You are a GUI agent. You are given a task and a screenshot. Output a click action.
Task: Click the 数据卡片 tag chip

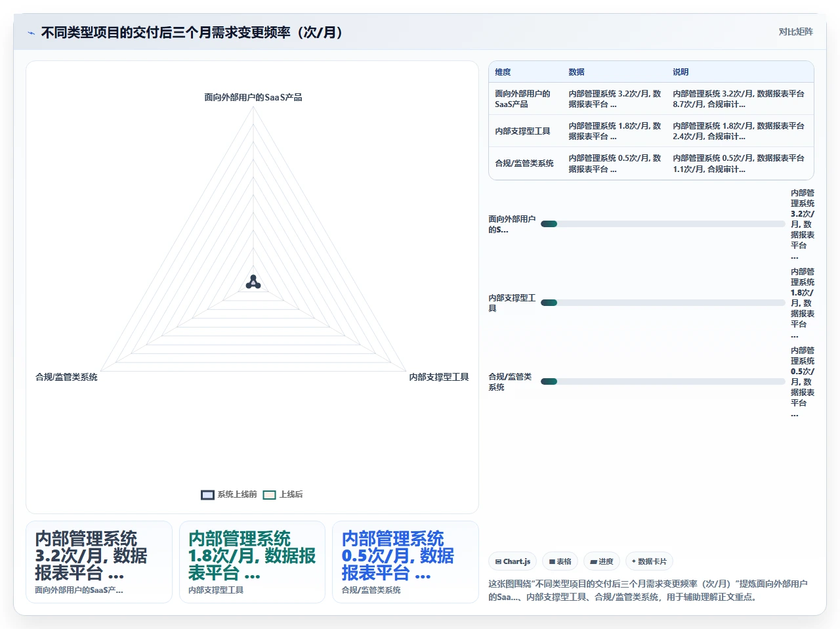tap(648, 561)
